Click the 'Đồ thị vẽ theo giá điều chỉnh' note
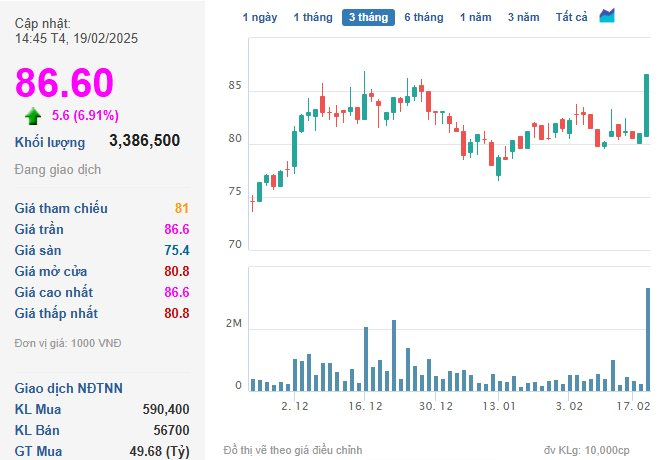This screenshot has width=663, height=460. pyautogui.click(x=293, y=450)
